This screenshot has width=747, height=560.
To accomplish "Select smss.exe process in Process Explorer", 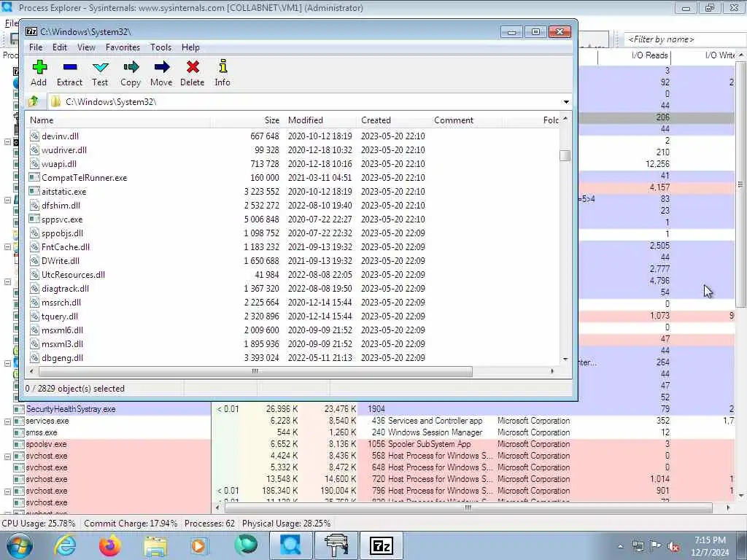I will click(x=42, y=433).
